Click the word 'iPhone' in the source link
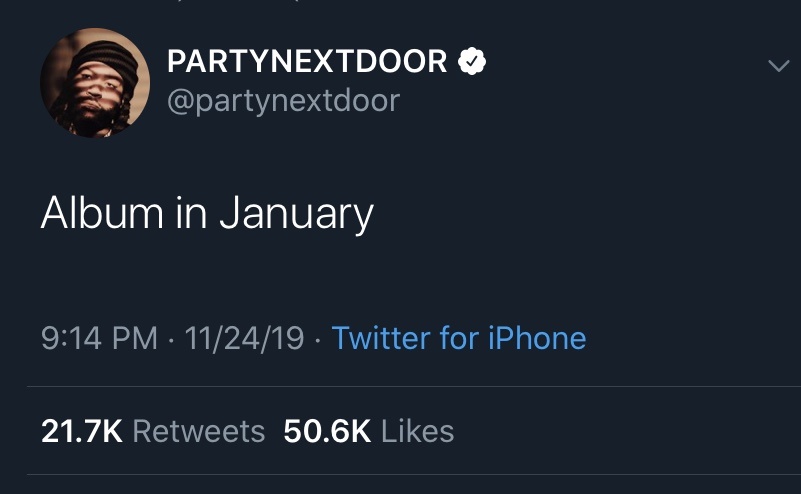The width and height of the screenshot is (801, 494). click(537, 338)
